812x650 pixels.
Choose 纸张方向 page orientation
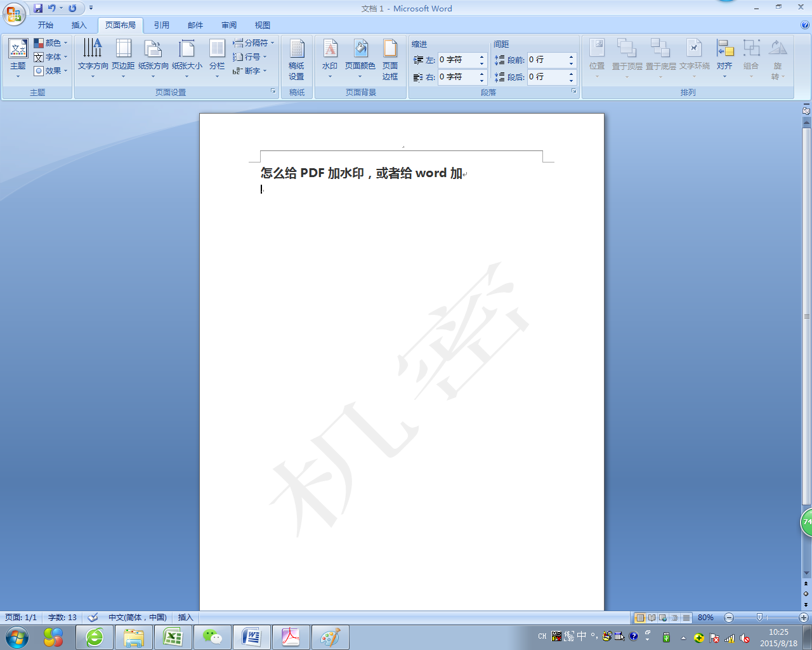click(x=154, y=58)
